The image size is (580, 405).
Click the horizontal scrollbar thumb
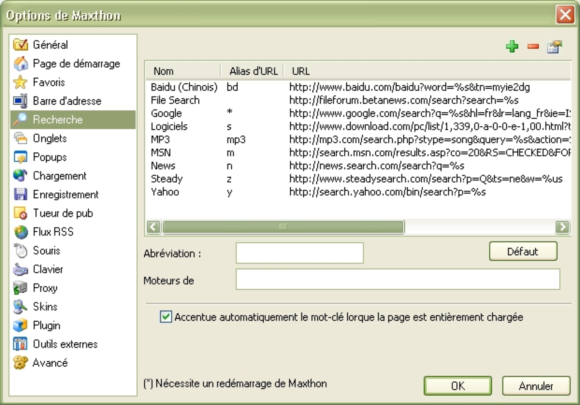(x=283, y=226)
